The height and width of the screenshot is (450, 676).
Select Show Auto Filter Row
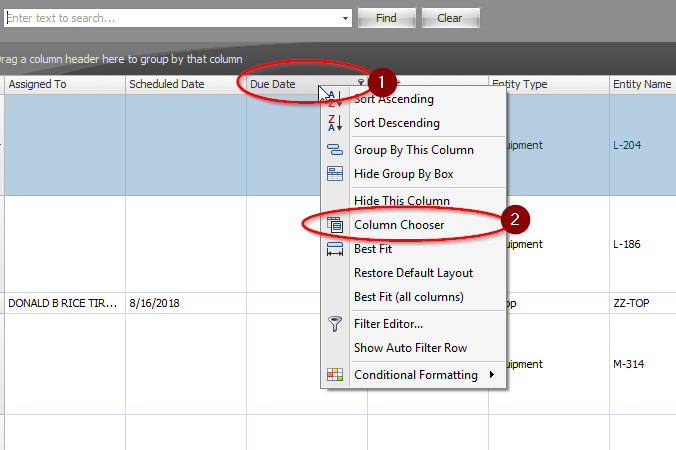point(410,348)
